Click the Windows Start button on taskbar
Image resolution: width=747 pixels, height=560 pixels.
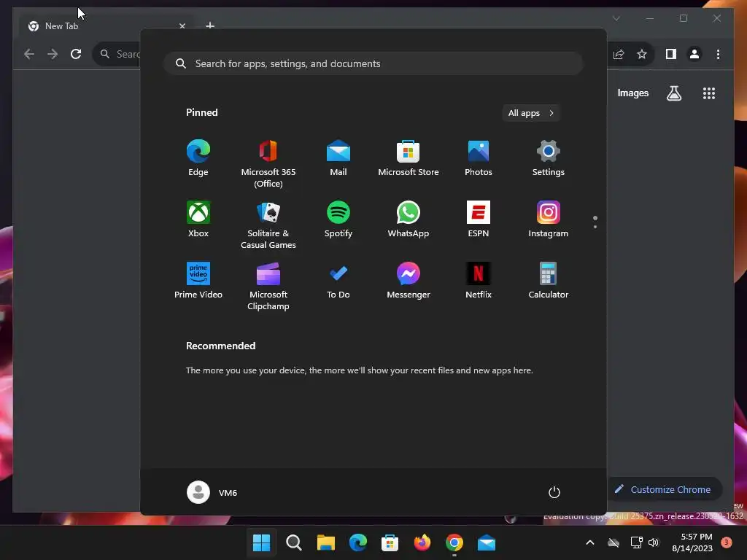(x=262, y=542)
